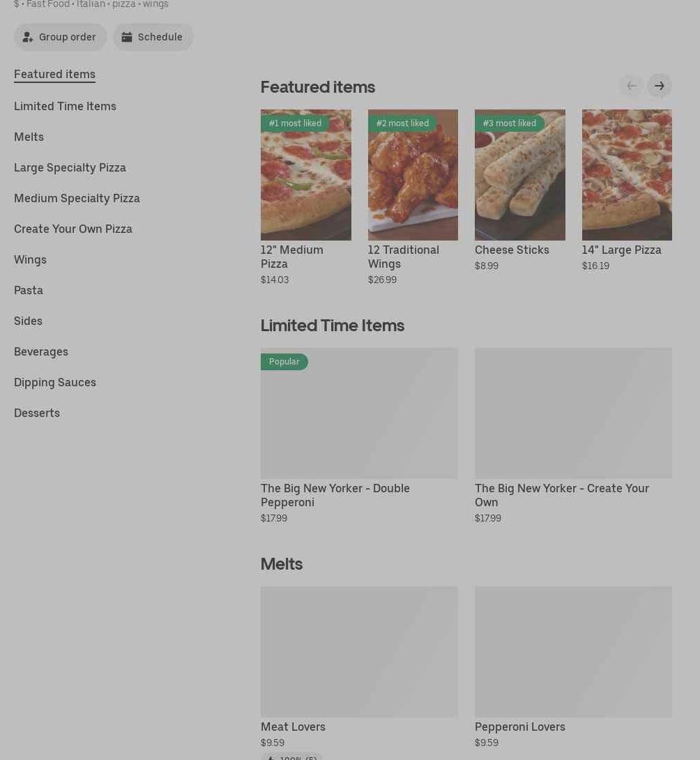
Task: Open 12 Traditional Wings photo
Action: click(x=413, y=175)
